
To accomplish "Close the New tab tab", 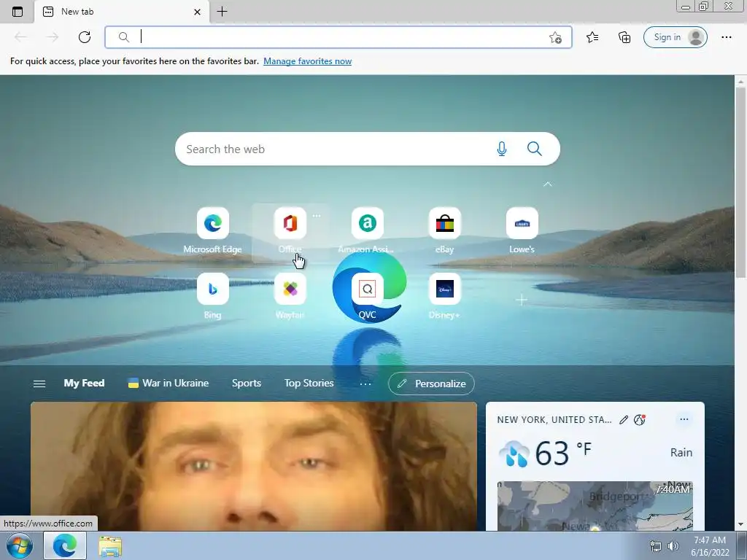I will [197, 12].
